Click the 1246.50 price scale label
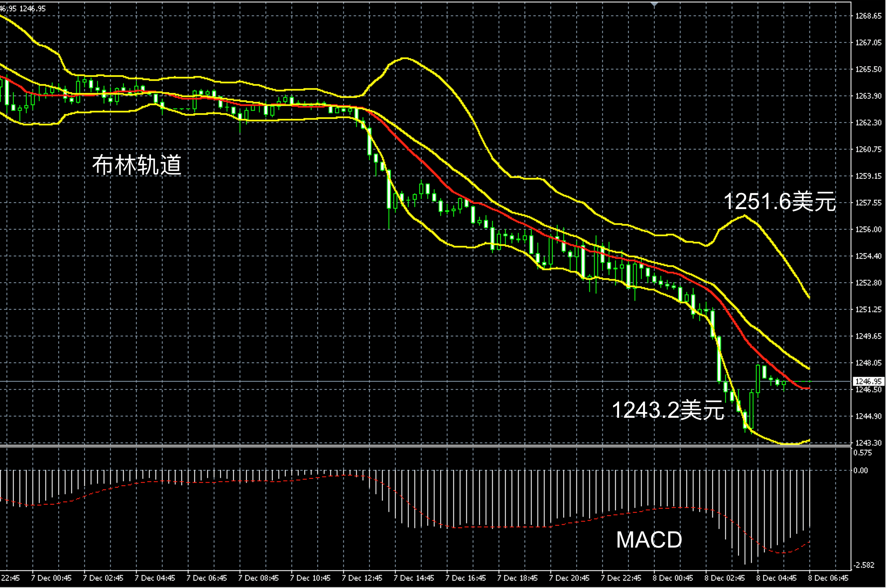887x588 pixels. pyautogui.click(x=868, y=389)
